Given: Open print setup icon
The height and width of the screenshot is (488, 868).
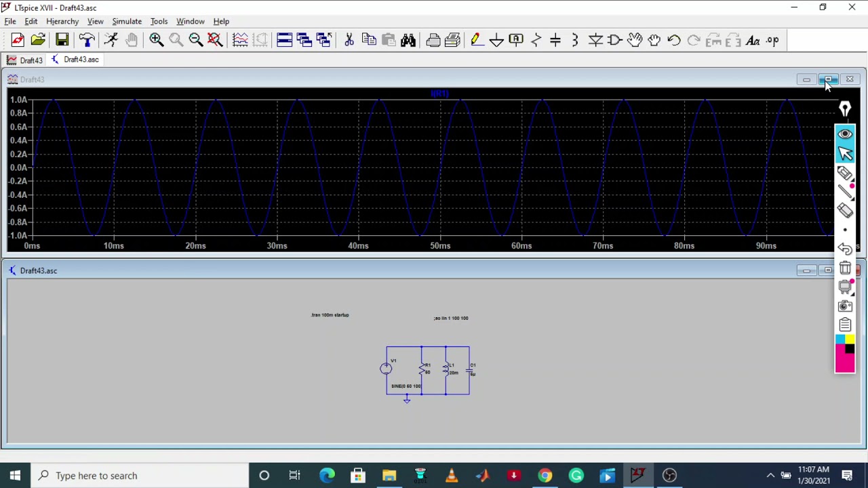Looking at the screenshot, I should click(x=452, y=41).
